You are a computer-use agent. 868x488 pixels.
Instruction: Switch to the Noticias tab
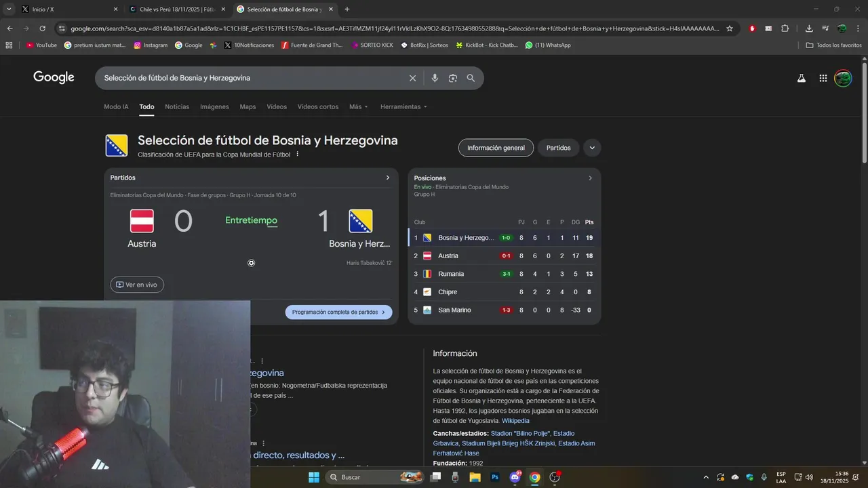[177, 106]
